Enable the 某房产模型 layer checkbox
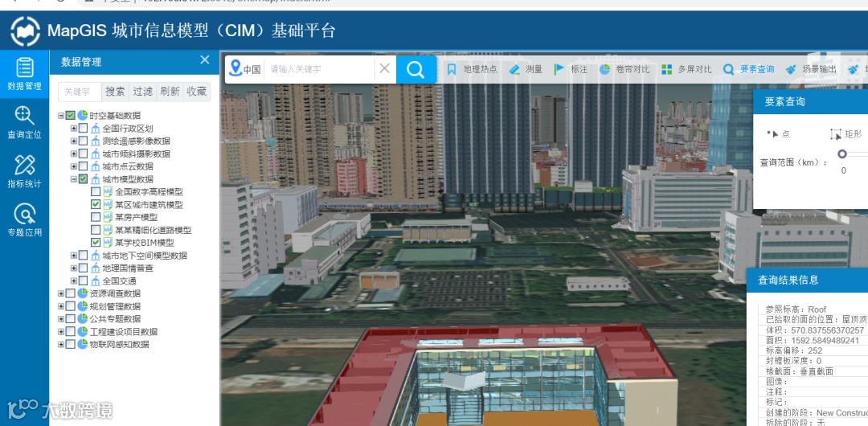 point(96,217)
